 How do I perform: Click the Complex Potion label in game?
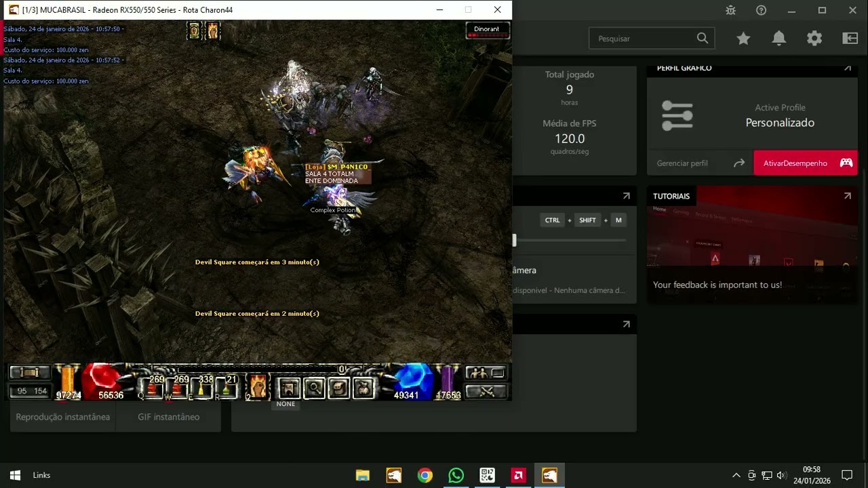[x=333, y=210]
